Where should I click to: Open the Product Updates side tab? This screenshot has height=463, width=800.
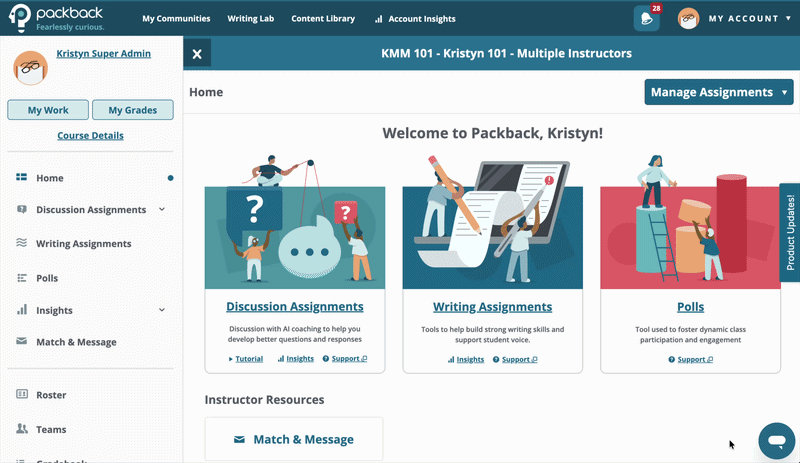click(790, 232)
